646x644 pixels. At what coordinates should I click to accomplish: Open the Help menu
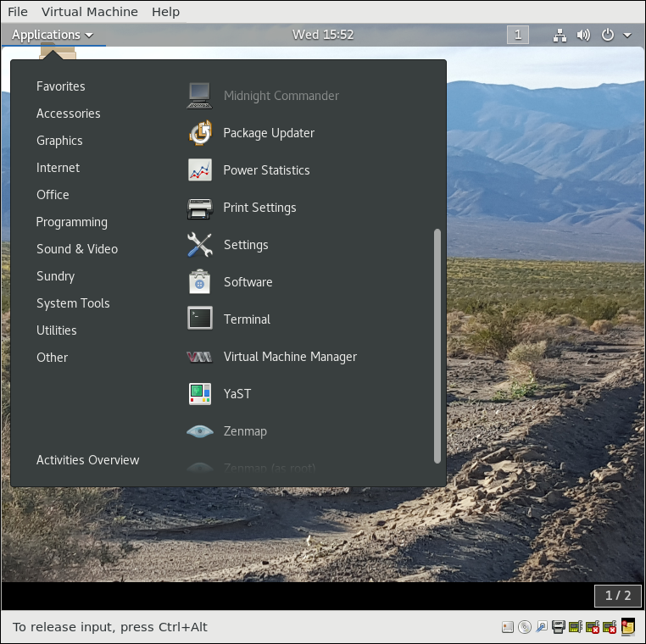[165, 12]
